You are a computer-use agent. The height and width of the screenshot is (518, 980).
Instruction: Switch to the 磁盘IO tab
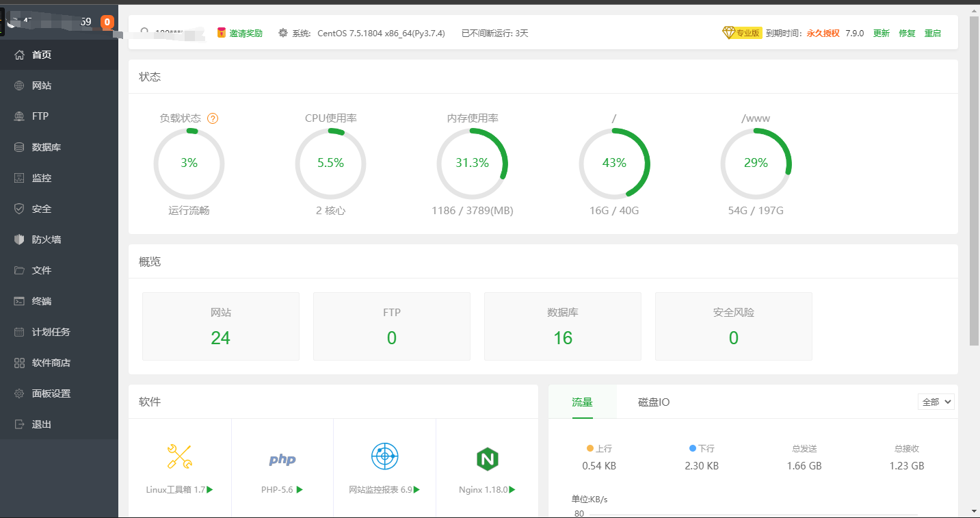(x=654, y=402)
